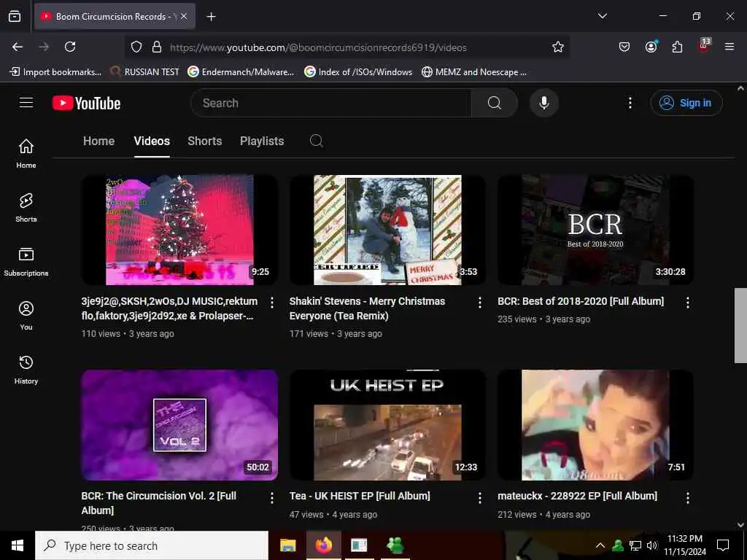Select the Videos tab
747x560 pixels.
click(152, 141)
